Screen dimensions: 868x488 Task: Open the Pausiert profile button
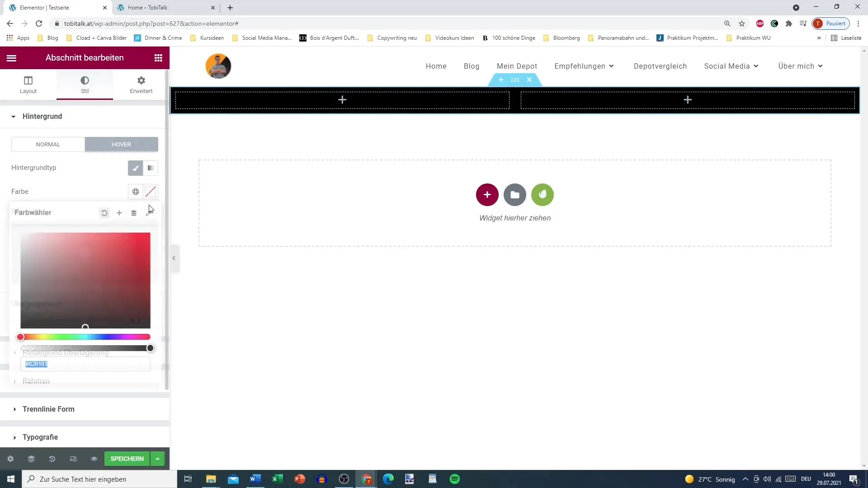[831, 23]
